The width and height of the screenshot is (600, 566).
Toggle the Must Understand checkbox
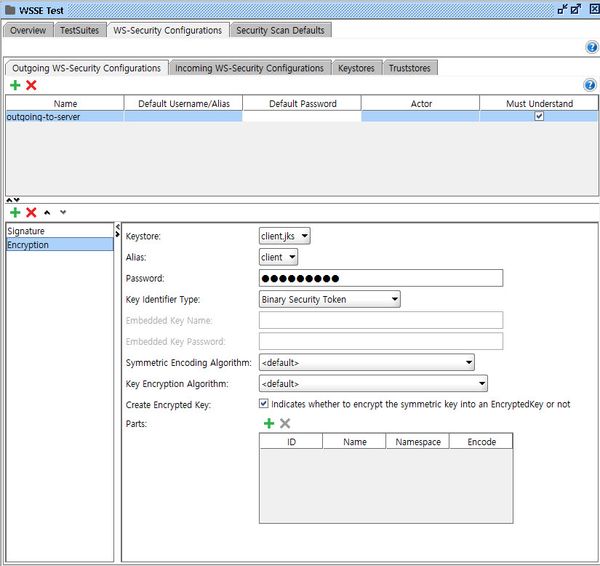(x=539, y=116)
